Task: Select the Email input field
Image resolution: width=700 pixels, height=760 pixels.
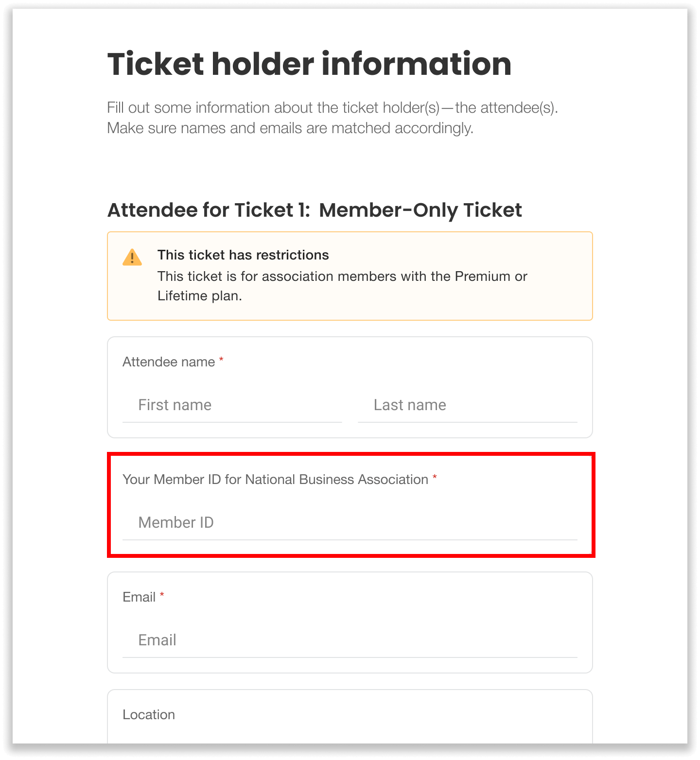Action: pos(350,640)
